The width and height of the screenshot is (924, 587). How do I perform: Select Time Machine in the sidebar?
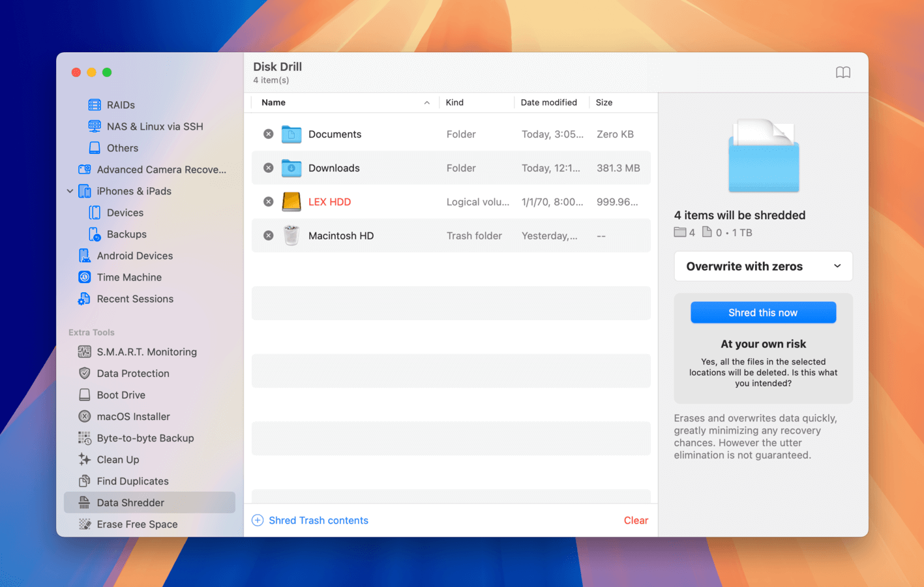click(129, 277)
